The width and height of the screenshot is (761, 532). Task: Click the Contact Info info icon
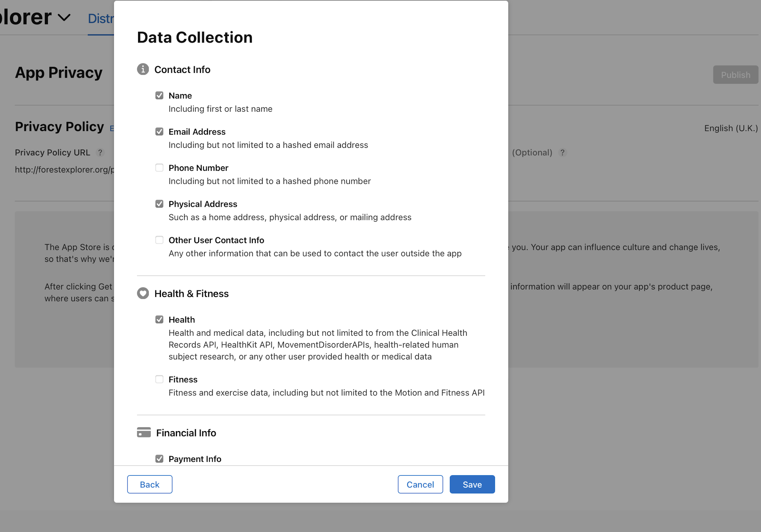(x=143, y=69)
